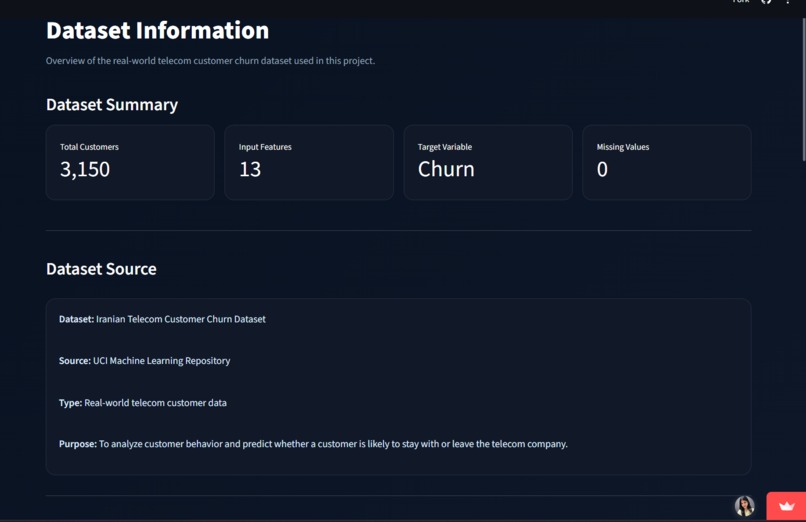Click the "Real-world telecom customer data" type line
806x522 pixels.
click(x=143, y=403)
